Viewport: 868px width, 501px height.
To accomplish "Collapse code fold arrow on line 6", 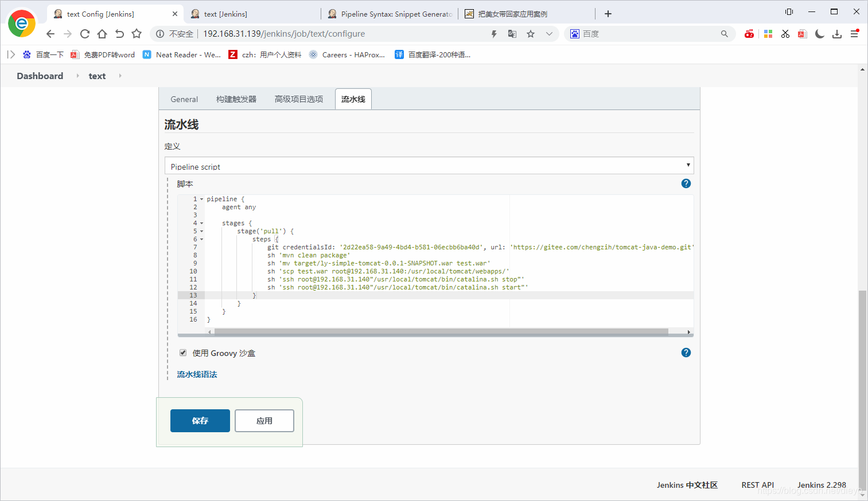I will click(201, 239).
